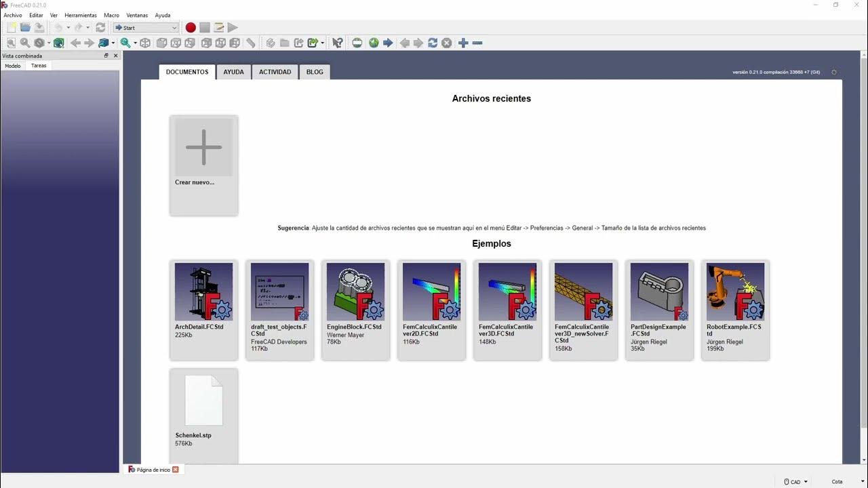Close the Página de inicio document tab
The width and height of the screenshot is (868, 488).
pos(176,470)
